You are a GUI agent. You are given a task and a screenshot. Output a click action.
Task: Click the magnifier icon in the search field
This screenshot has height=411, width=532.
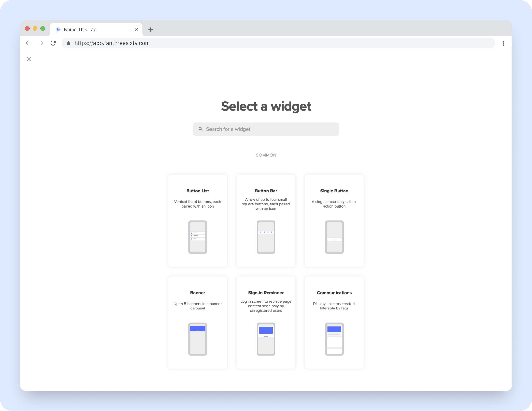(200, 129)
